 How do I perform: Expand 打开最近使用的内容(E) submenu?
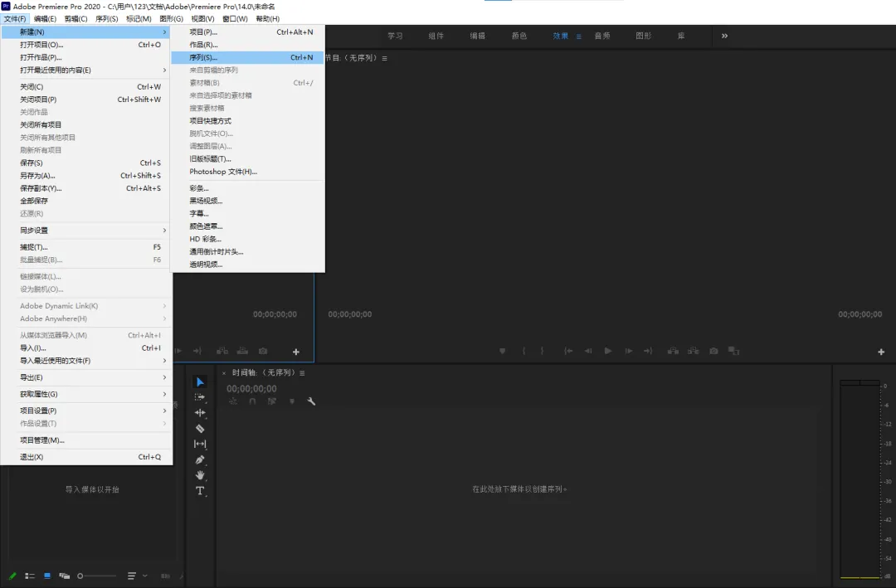click(164, 70)
